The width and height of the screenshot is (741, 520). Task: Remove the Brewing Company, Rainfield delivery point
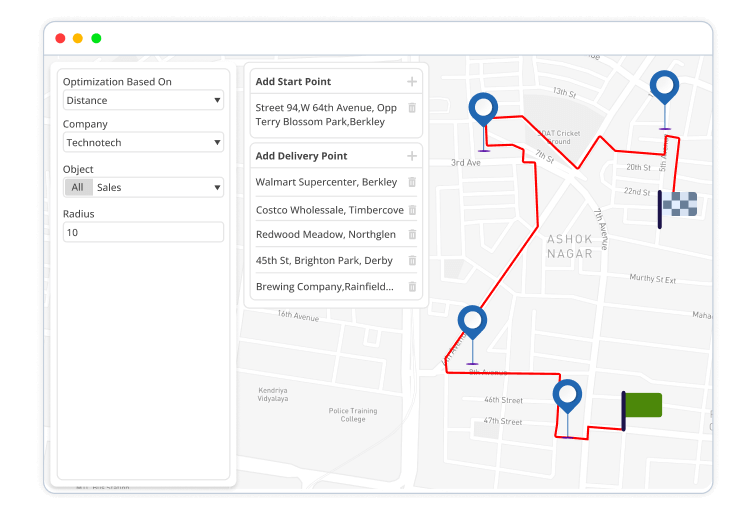[x=412, y=287]
